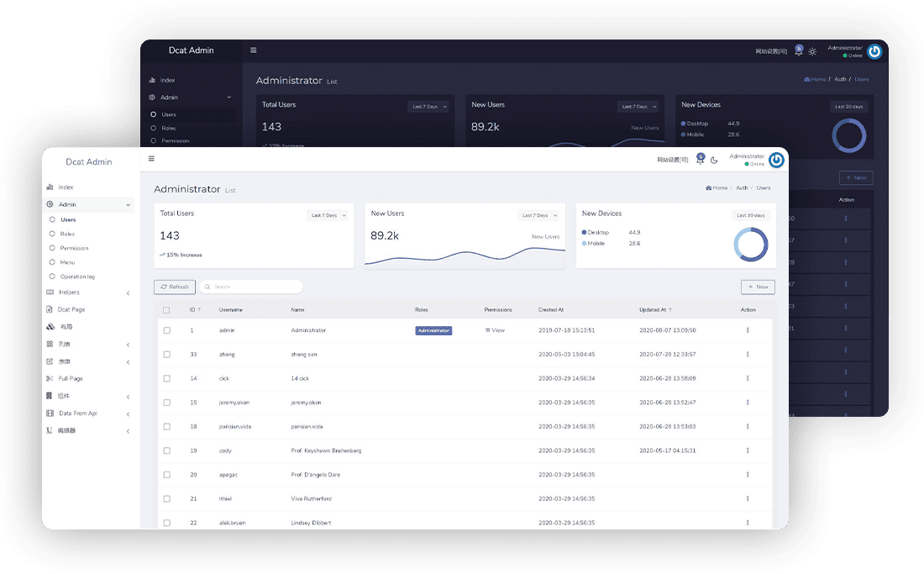Open Operation log in the sidebar

(77, 276)
